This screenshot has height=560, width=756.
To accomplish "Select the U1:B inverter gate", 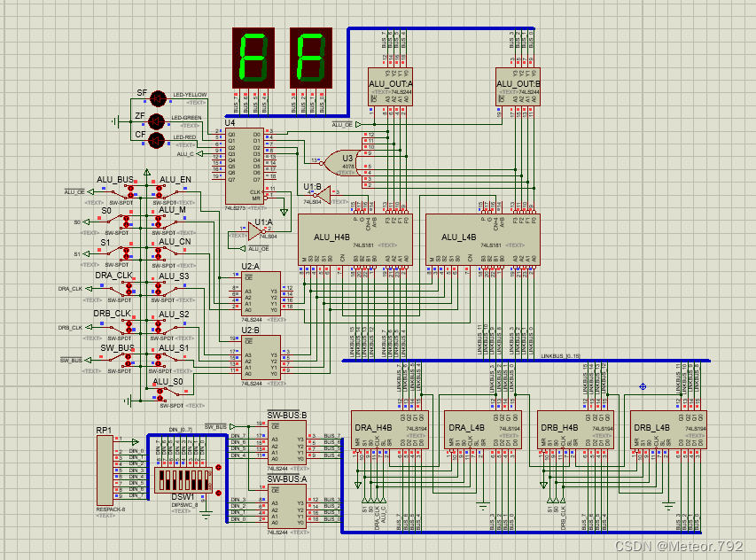I will [x=323, y=195].
